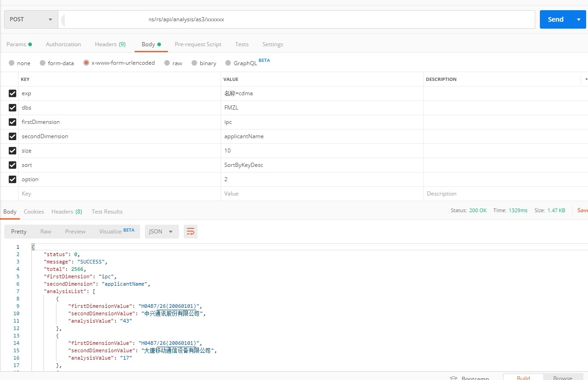Switch response view to Raw
The height and width of the screenshot is (380, 588).
coord(46,232)
